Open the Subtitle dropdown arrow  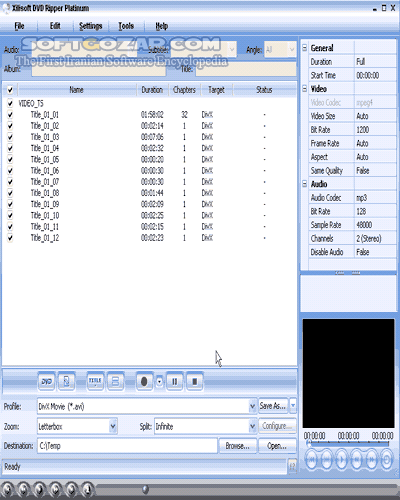tap(232, 50)
